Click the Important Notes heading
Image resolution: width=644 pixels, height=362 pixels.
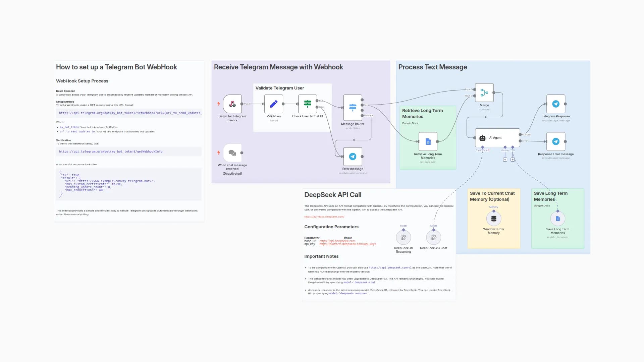(x=321, y=256)
